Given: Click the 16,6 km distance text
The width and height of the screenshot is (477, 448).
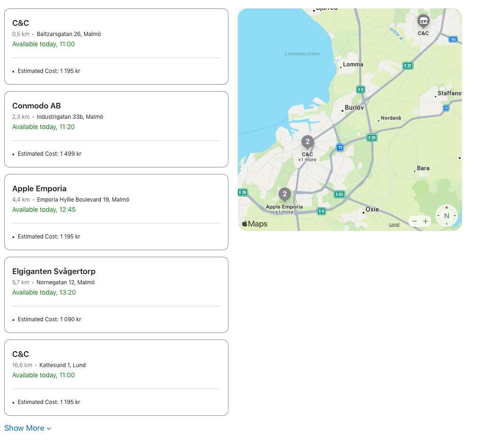Looking at the screenshot, I should (x=22, y=365).
